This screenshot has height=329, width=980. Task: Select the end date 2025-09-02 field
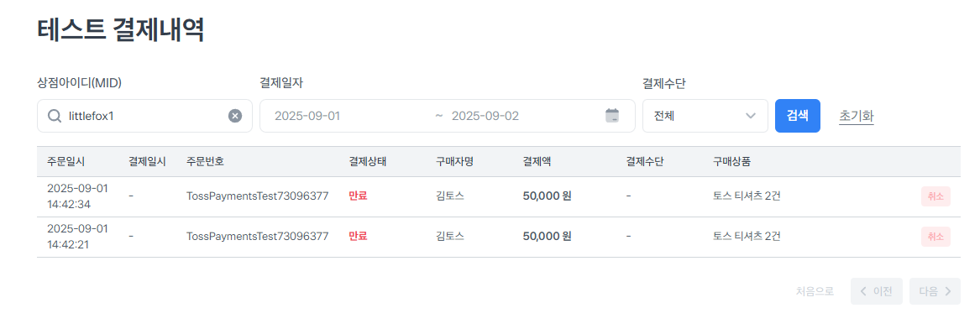click(x=485, y=116)
